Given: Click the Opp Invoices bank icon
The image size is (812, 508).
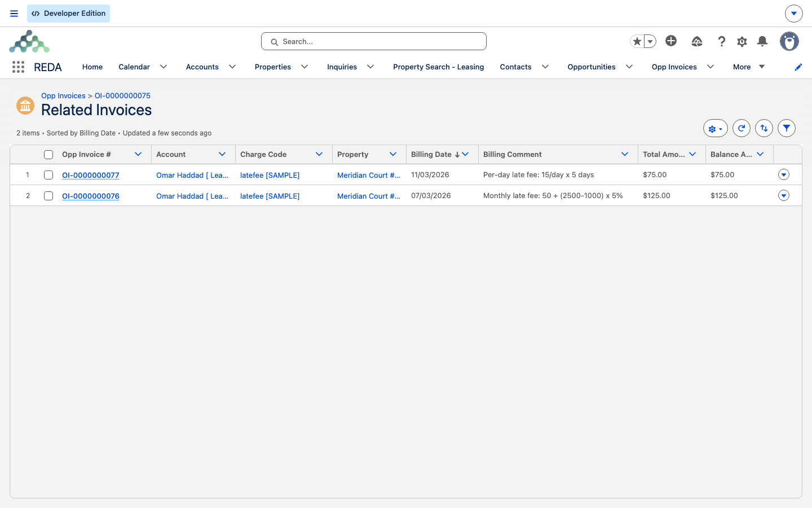Looking at the screenshot, I should [25, 105].
